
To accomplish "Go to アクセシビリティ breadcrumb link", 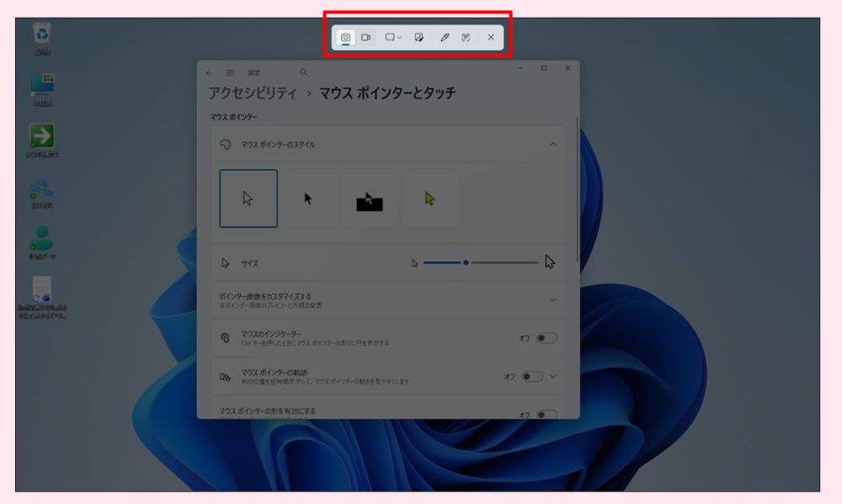I will tap(252, 93).
